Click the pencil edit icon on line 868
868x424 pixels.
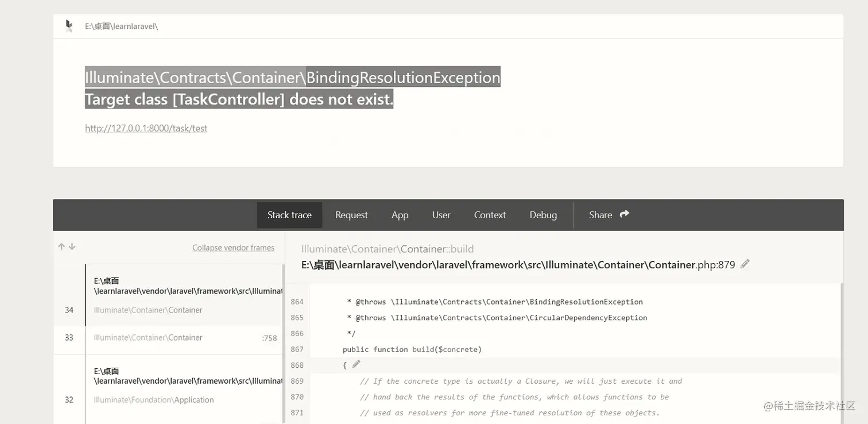[x=356, y=364]
